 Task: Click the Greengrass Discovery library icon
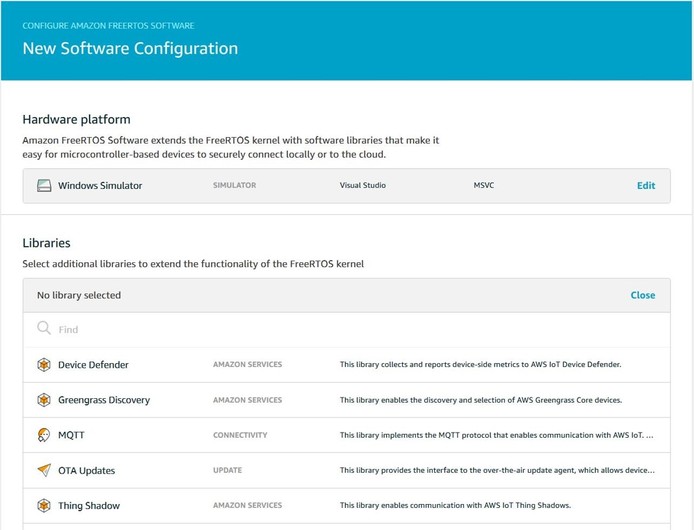pos(44,400)
